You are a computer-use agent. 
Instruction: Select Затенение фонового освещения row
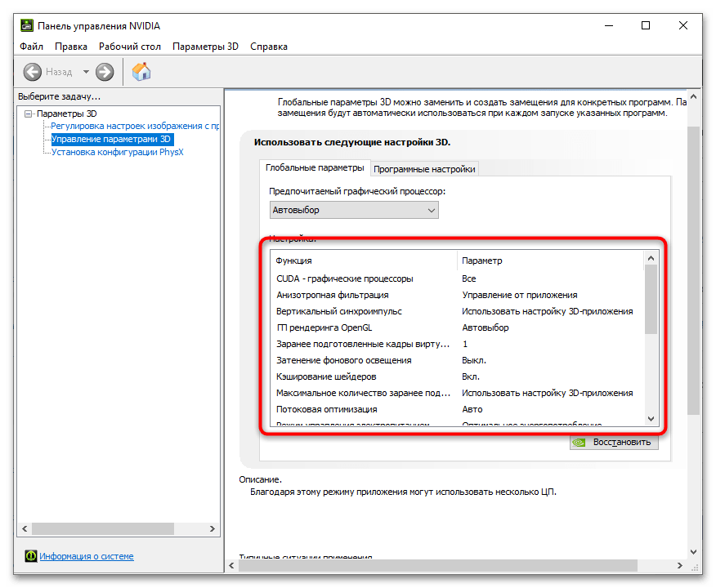457,360
